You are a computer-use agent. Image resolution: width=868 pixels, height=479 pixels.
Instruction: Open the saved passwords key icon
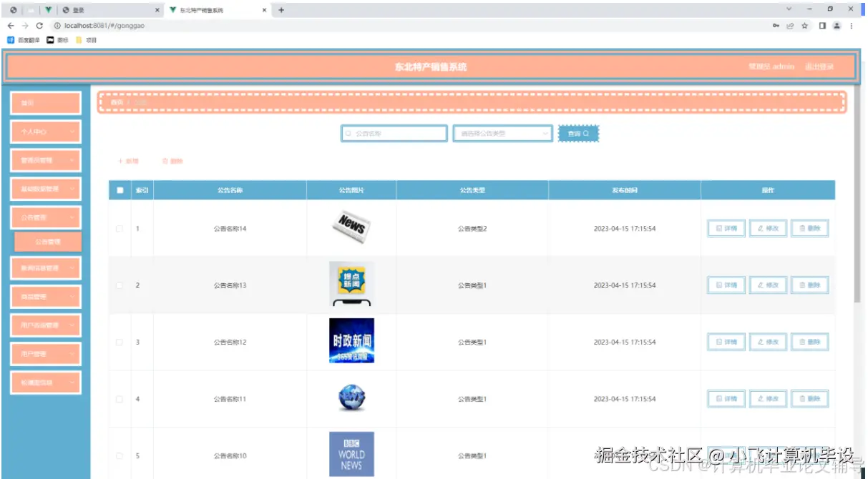click(776, 26)
